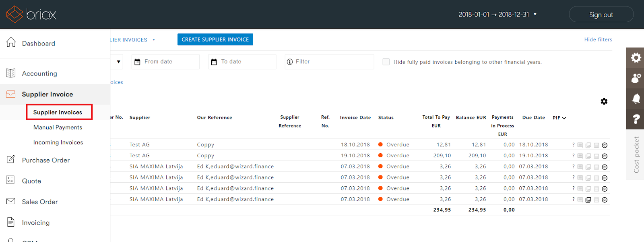Viewport: 644px width, 242px height.
Task: Open the notifications bell icon
Action: (636, 98)
